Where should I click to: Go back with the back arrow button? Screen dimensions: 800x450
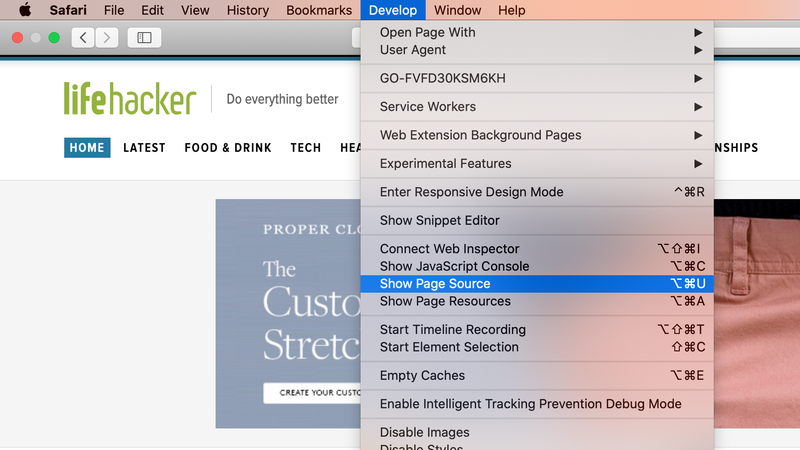83,38
